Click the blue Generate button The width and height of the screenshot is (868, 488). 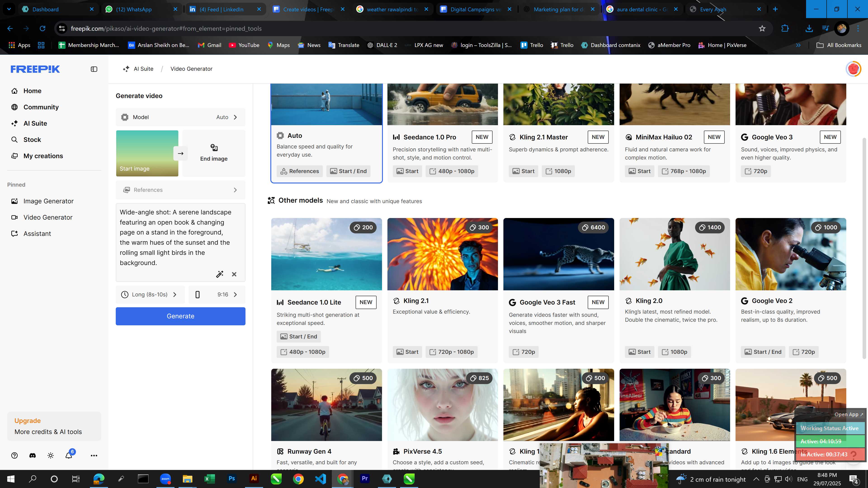[181, 316]
